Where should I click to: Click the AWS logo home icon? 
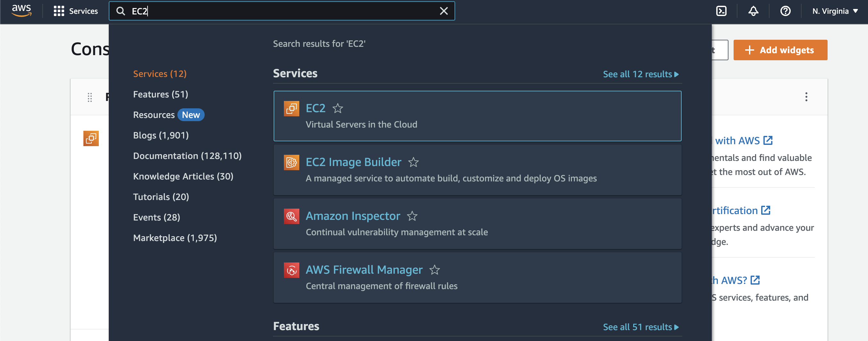[x=21, y=11]
